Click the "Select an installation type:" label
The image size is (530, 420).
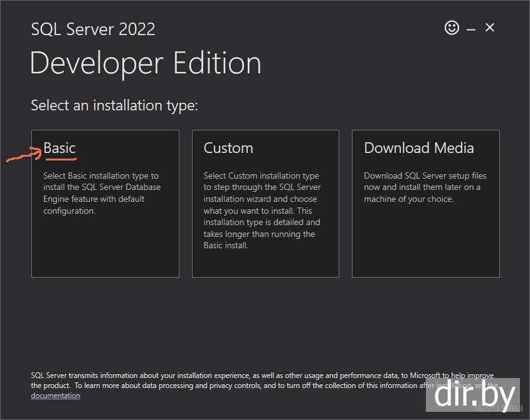pos(114,105)
